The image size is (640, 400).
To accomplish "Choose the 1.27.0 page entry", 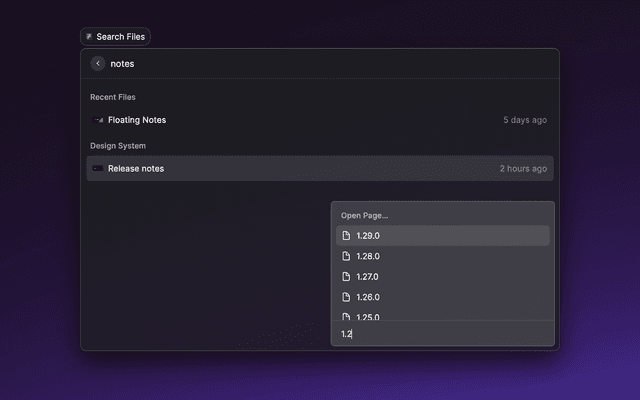I will [x=443, y=277].
